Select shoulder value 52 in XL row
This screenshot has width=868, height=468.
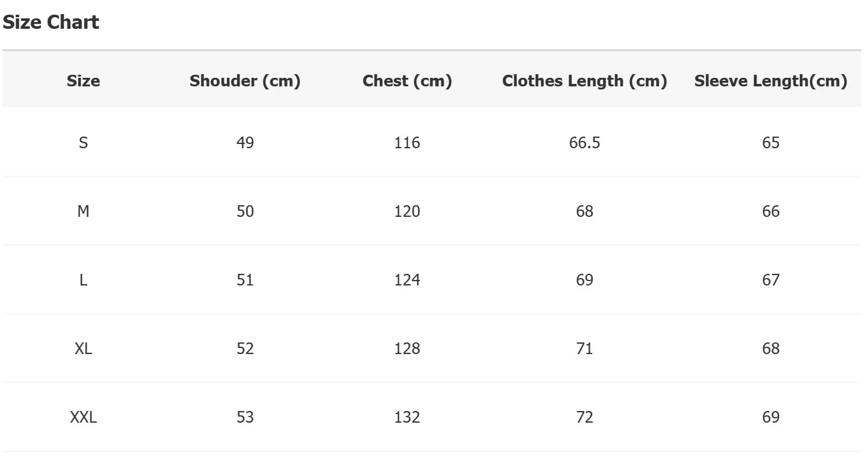click(245, 349)
